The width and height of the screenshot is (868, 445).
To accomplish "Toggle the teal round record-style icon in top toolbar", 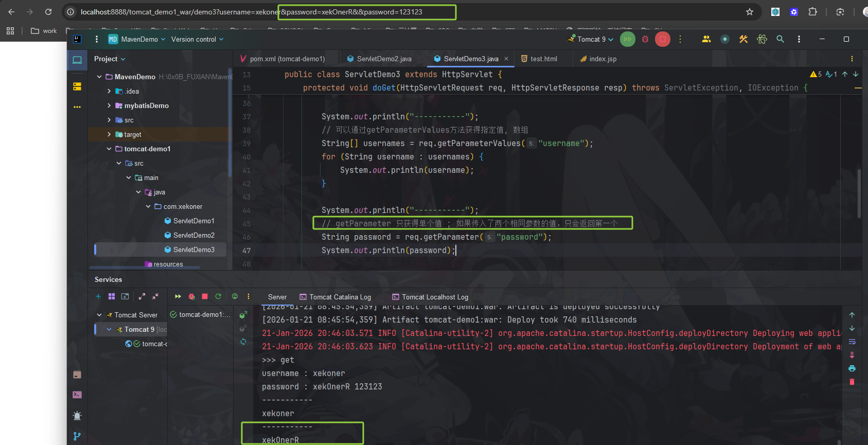I will (725, 39).
